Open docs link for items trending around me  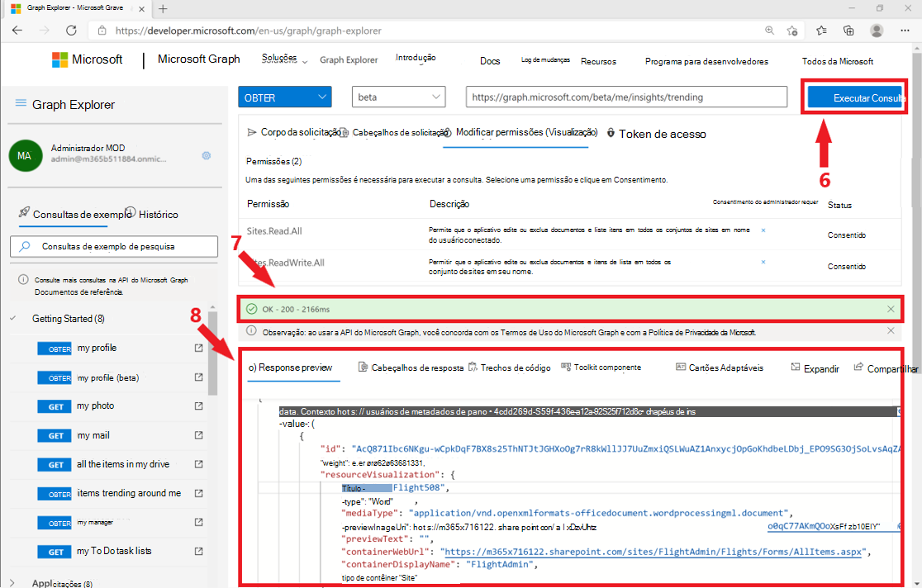(x=199, y=493)
